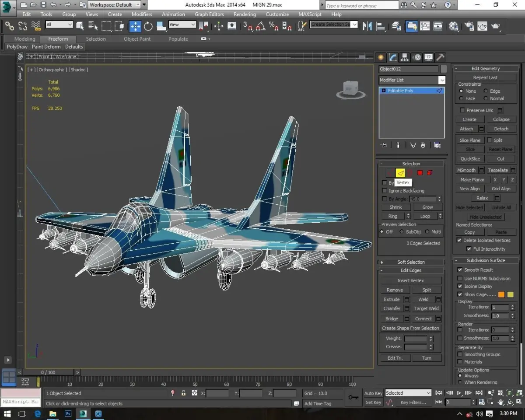Switch to the Object Paint ribbon tab
This screenshot has height=420, width=525.
click(x=137, y=39)
